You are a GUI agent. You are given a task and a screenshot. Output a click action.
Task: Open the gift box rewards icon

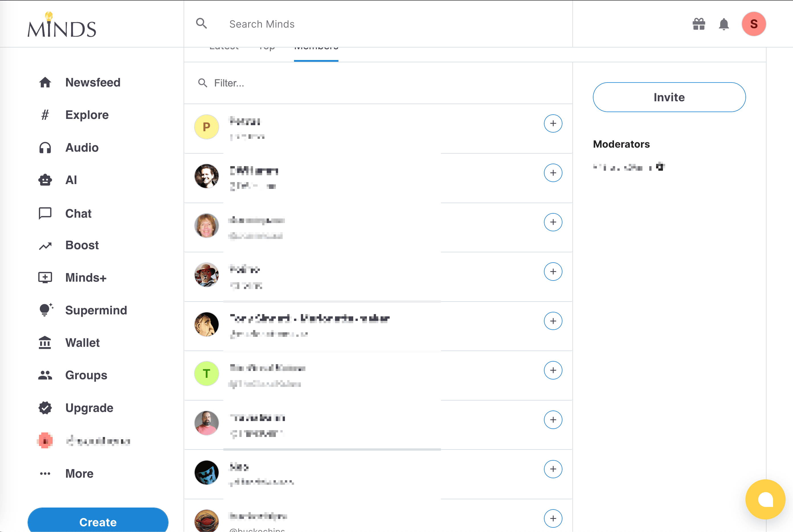point(699,24)
